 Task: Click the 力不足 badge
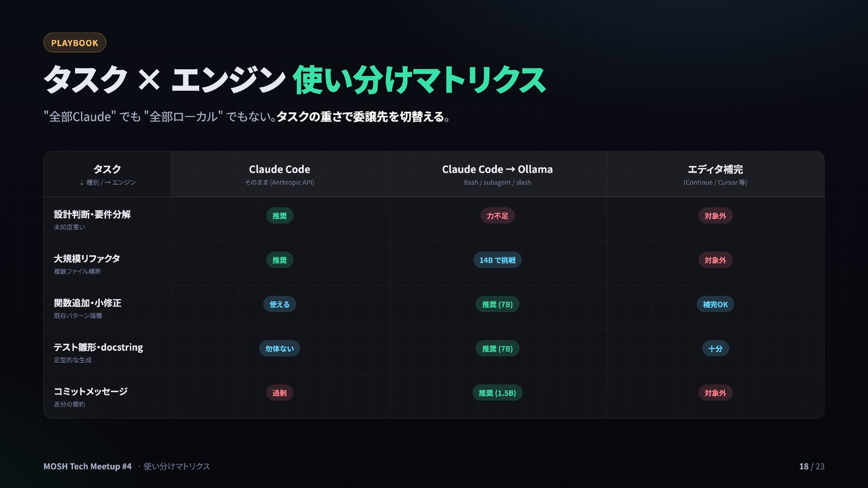tap(497, 216)
